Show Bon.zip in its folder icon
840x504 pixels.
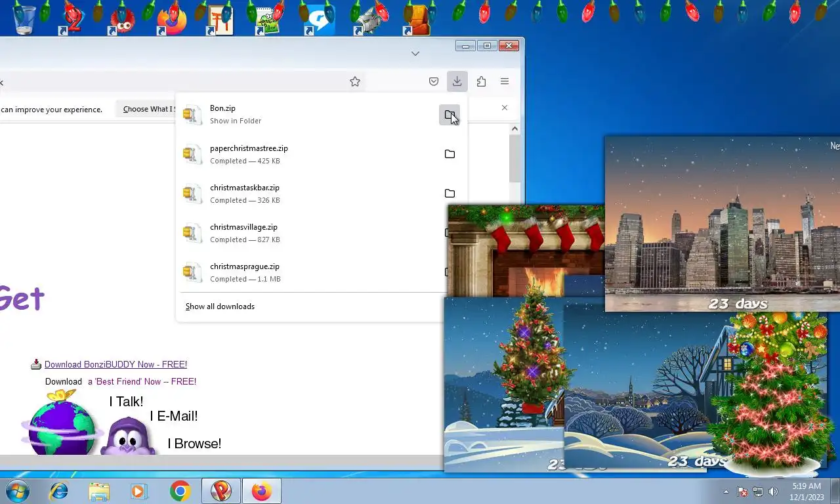pyautogui.click(x=450, y=115)
